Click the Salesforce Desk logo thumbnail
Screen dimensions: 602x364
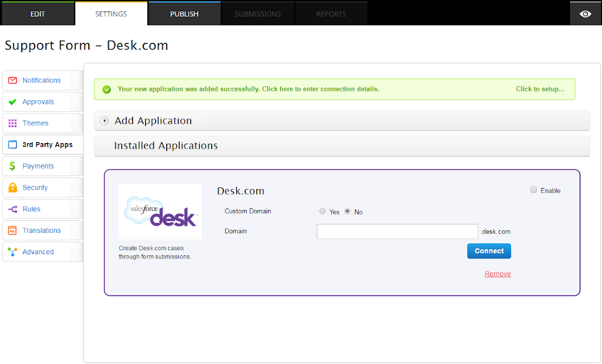pos(160,212)
